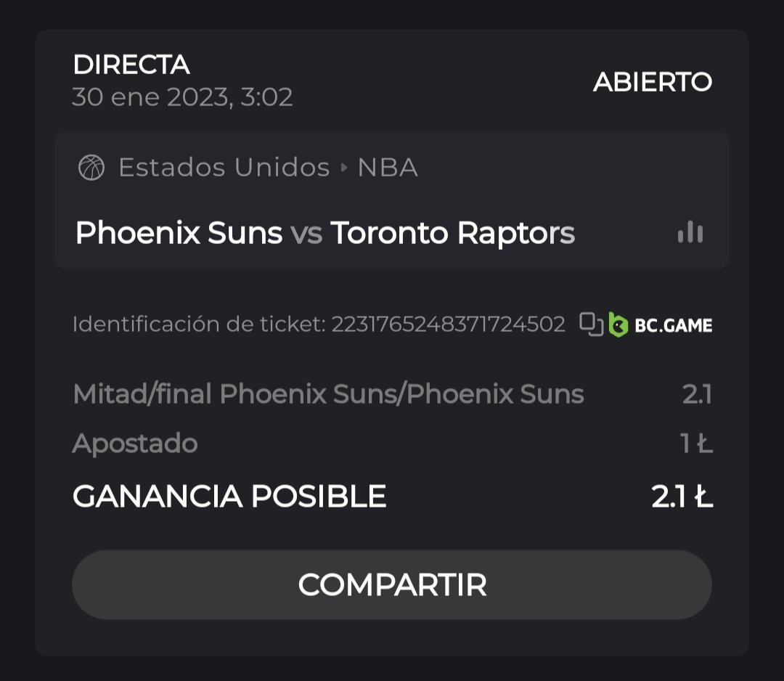Click the ABIERTO status label

point(653,82)
